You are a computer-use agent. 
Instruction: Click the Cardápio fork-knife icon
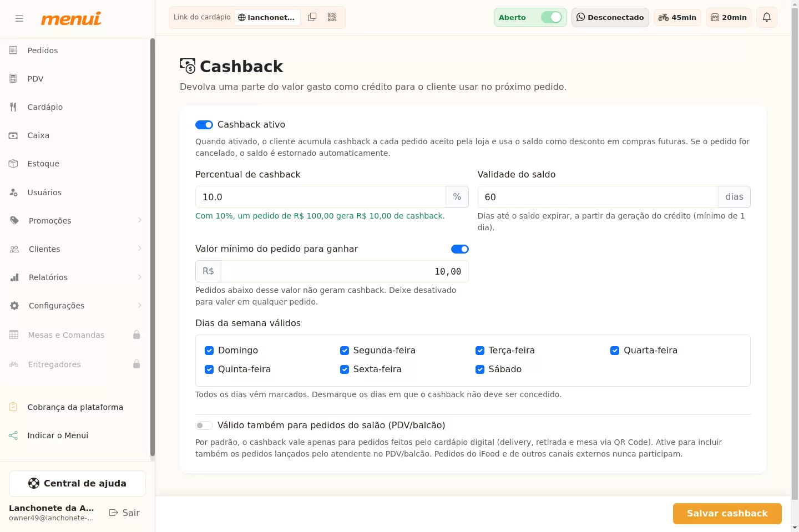[13, 107]
